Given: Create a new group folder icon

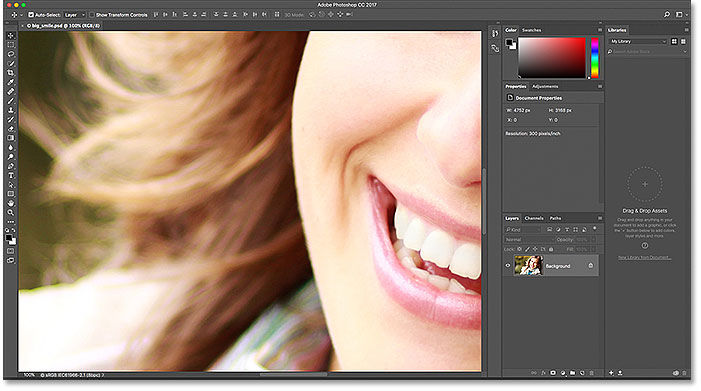Looking at the screenshot, I should 572,373.
